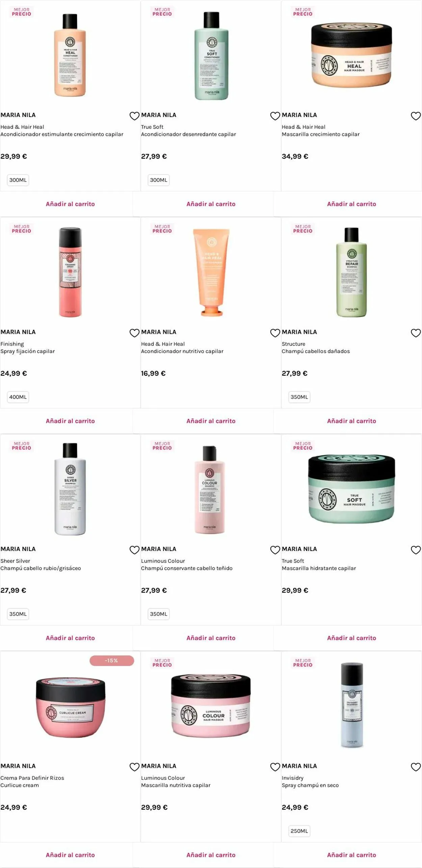Wishlist heart for Structure Champú cabellos dañados
This screenshot has width=422, height=868.
coord(416,333)
